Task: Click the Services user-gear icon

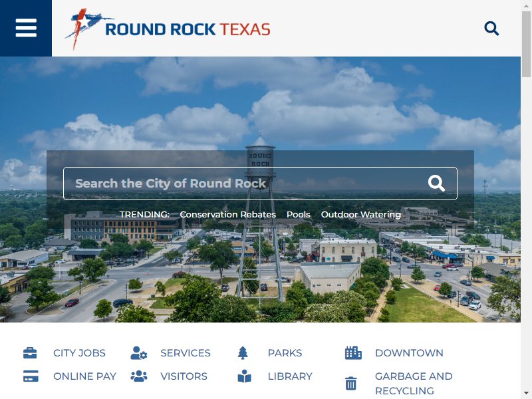Action: [x=139, y=353]
